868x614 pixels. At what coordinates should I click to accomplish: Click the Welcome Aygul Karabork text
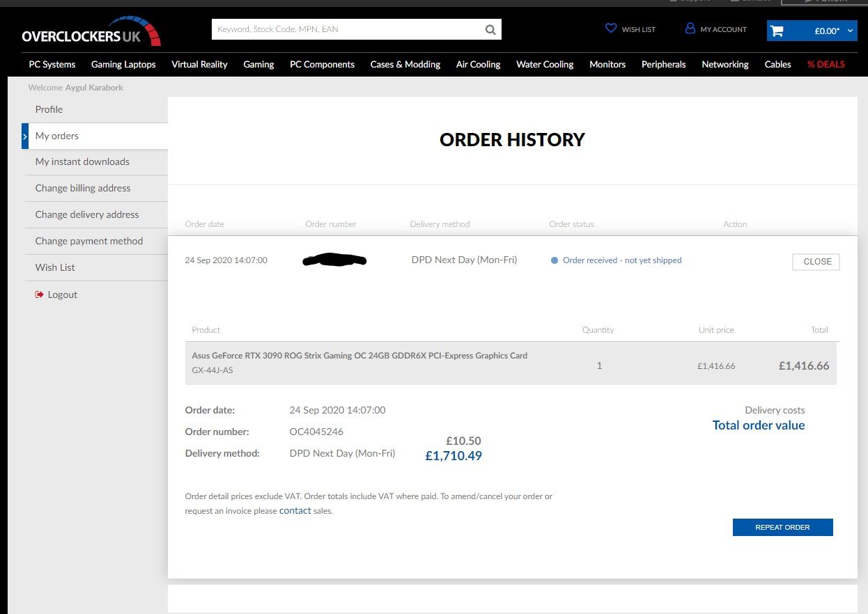coord(75,88)
